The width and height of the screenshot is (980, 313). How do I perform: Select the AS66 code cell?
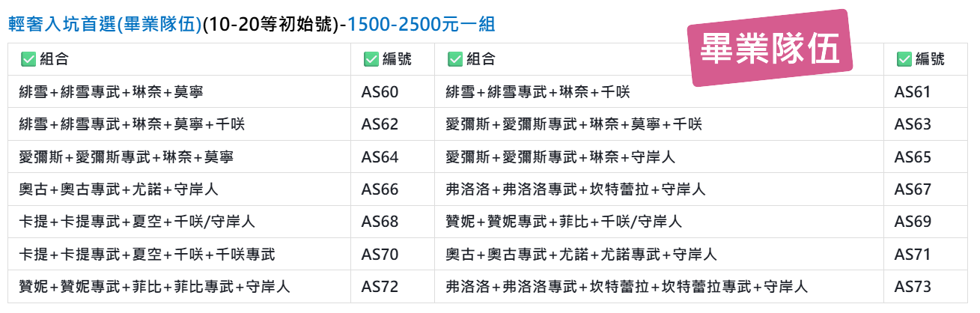click(392, 189)
